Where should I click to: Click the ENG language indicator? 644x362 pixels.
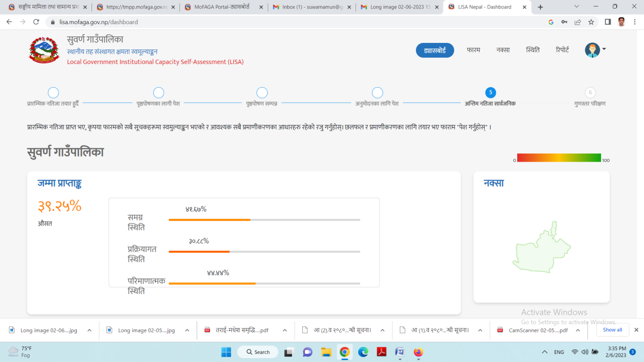(559, 352)
